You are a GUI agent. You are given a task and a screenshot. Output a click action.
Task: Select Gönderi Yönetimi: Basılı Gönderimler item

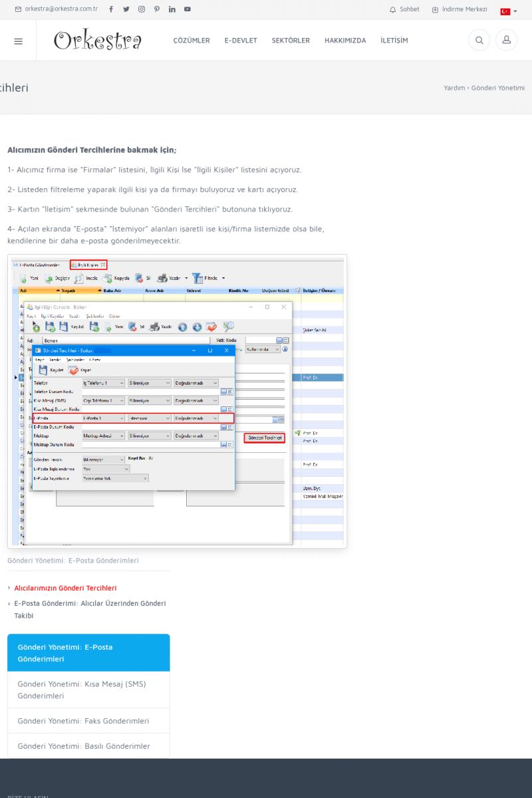[x=88, y=746]
